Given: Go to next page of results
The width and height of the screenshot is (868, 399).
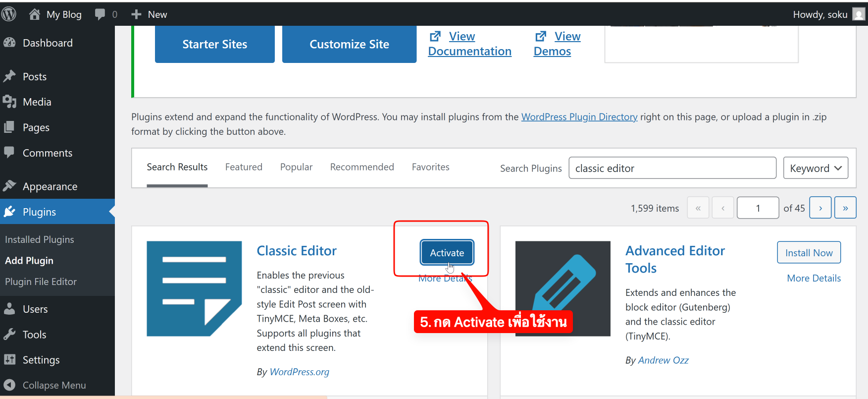Looking at the screenshot, I should point(820,208).
